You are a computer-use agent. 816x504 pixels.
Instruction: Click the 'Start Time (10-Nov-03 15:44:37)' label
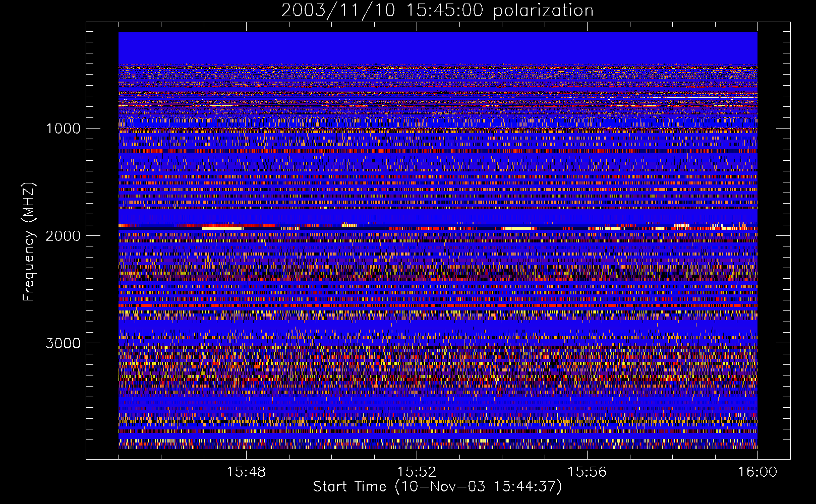click(437, 487)
